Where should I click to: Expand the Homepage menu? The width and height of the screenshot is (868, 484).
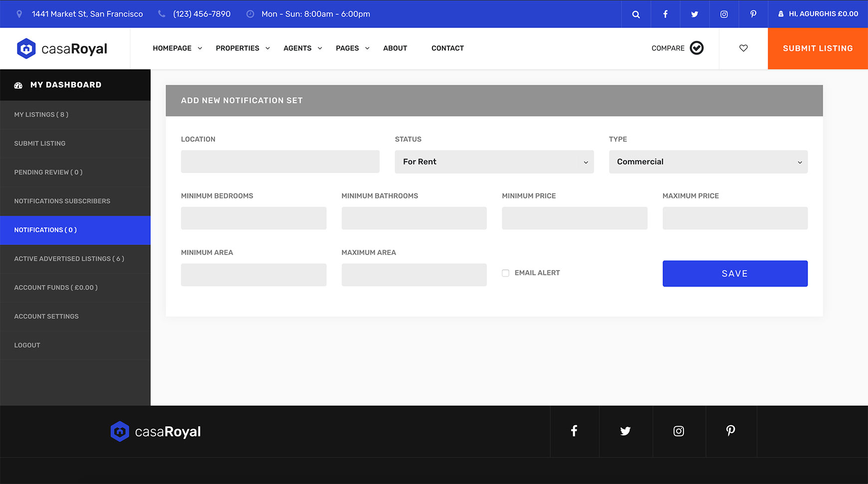point(177,48)
